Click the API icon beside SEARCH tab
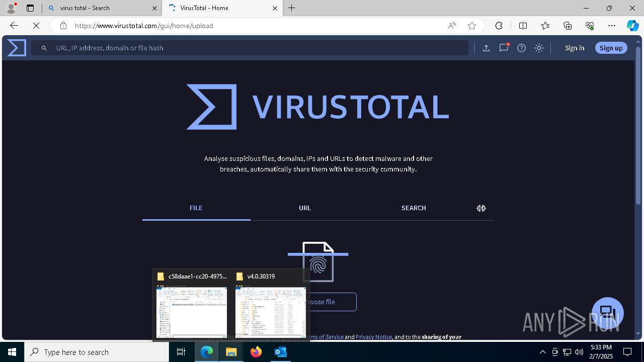Screen dimensions: 644x362 481,208
